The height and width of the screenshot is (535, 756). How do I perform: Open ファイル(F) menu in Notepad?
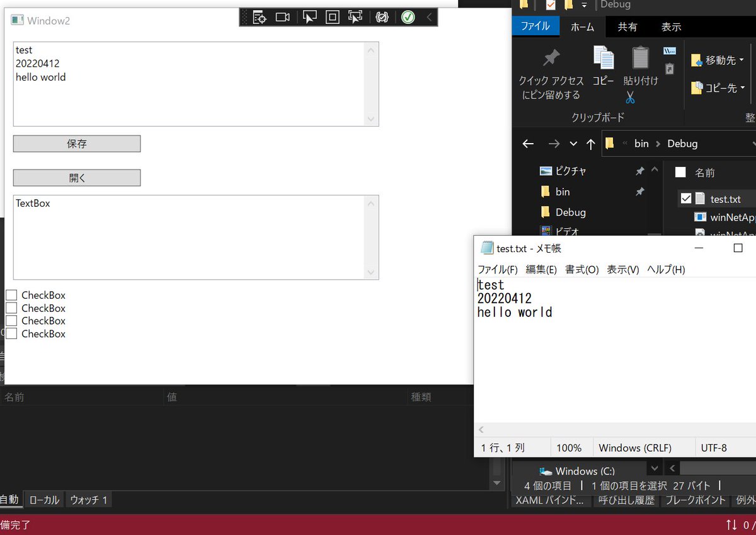point(498,270)
